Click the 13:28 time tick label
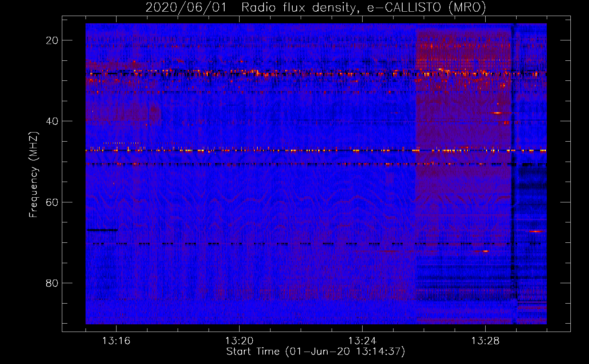This screenshot has height=364, width=589. tap(485, 341)
